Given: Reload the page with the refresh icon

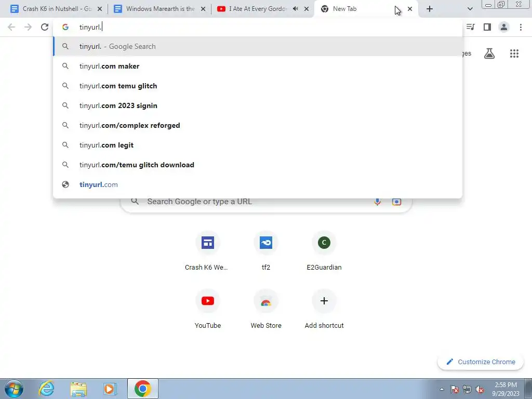Looking at the screenshot, I should point(45,27).
